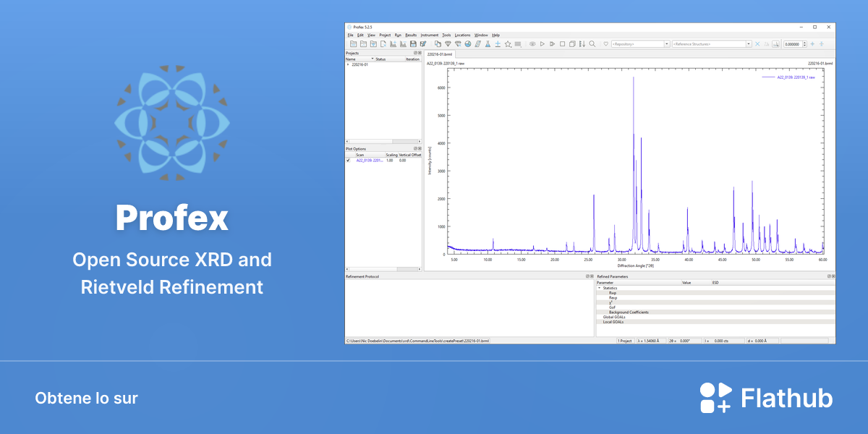Click the blue up-shift arrow icon
This screenshot has width=868, height=434.
pyautogui.click(x=812, y=44)
